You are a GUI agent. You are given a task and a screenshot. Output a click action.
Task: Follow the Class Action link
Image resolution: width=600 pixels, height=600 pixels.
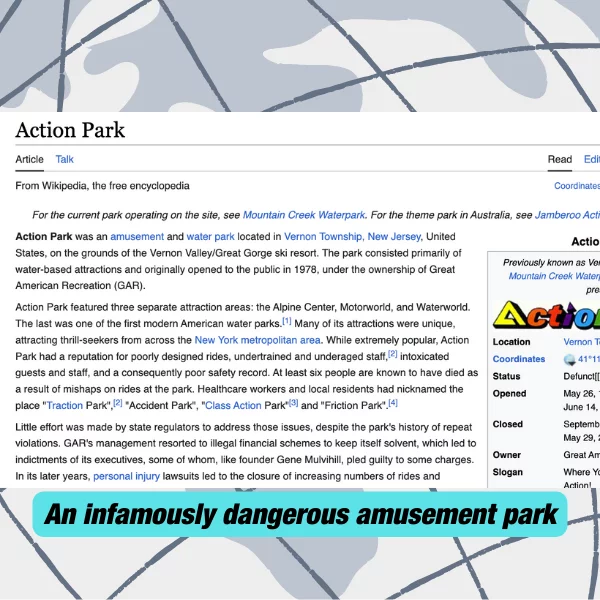[x=233, y=406]
